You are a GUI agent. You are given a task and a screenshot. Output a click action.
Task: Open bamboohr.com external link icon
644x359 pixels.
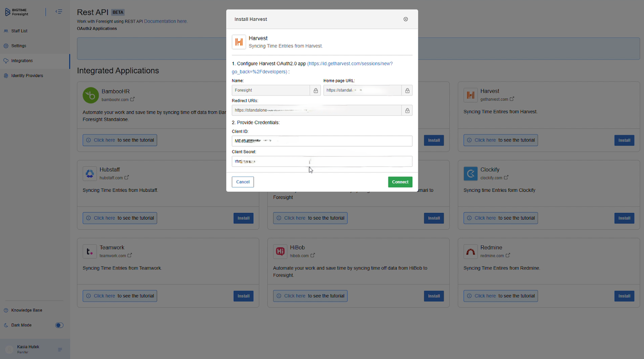pos(132,99)
